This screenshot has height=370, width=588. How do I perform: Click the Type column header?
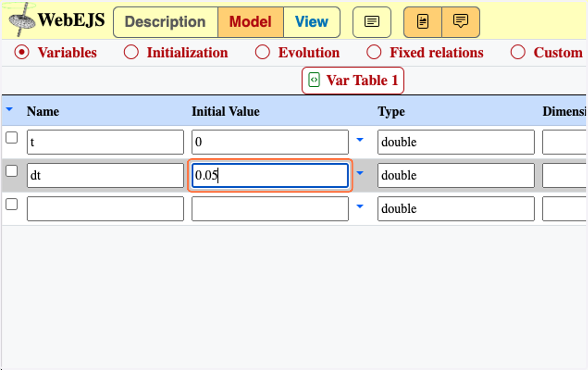(x=391, y=112)
